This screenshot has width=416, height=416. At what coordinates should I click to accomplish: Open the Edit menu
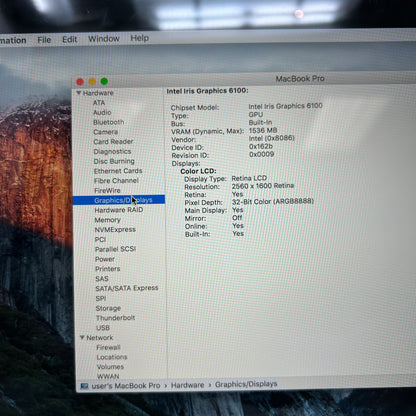click(x=69, y=39)
